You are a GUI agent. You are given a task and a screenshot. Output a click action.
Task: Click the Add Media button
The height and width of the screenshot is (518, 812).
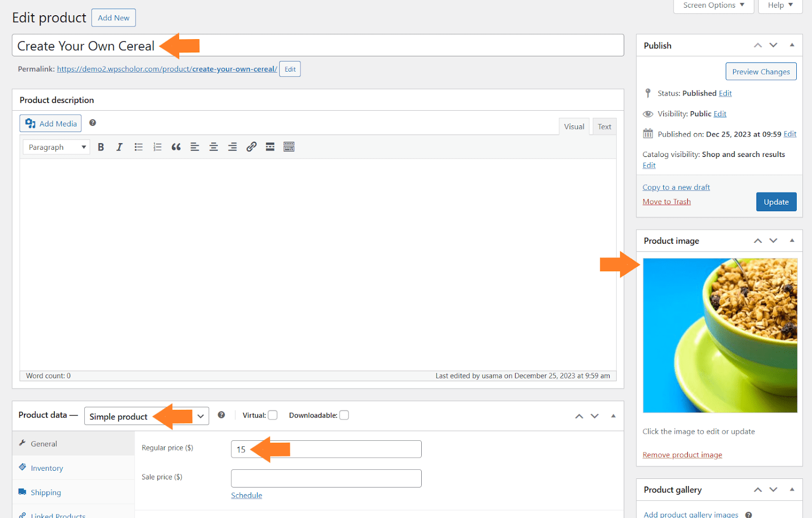(51, 123)
